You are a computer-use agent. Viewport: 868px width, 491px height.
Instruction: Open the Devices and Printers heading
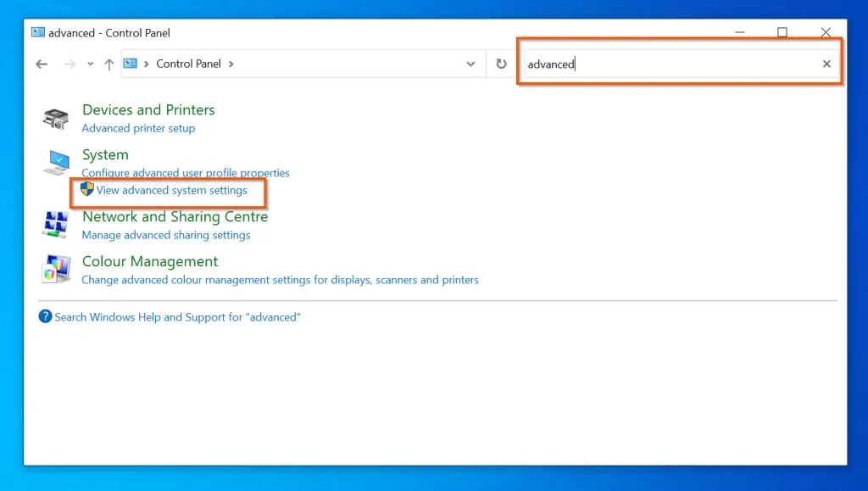click(148, 109)
